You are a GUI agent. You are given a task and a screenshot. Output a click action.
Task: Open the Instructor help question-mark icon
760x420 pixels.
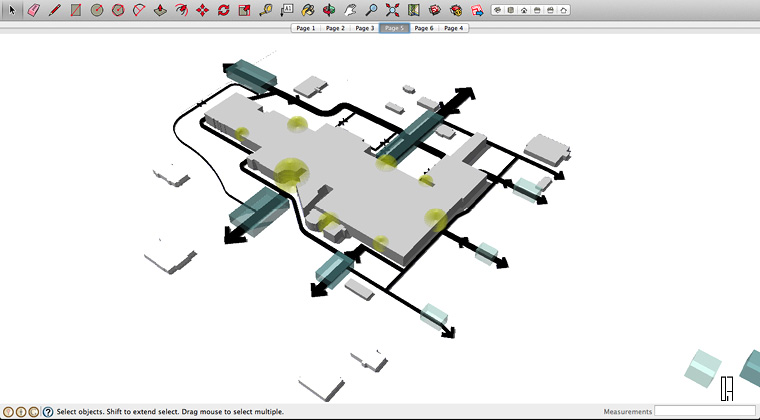[x=48, y=412]
